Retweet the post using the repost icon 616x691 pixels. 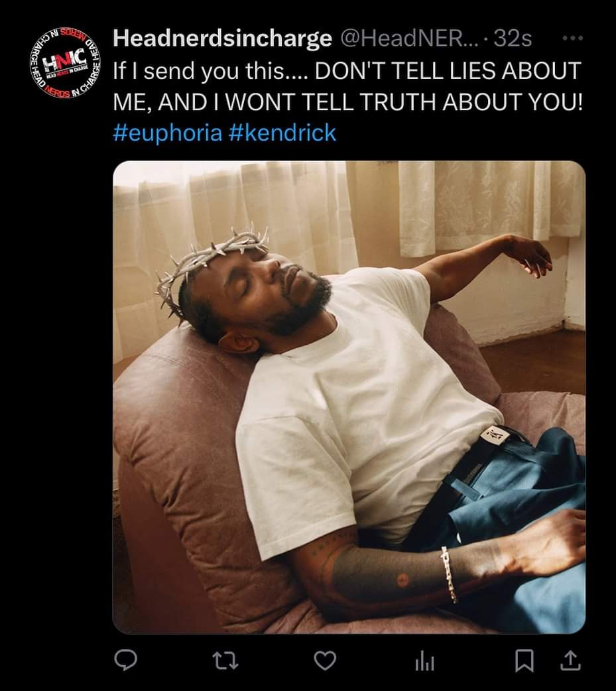225,660
